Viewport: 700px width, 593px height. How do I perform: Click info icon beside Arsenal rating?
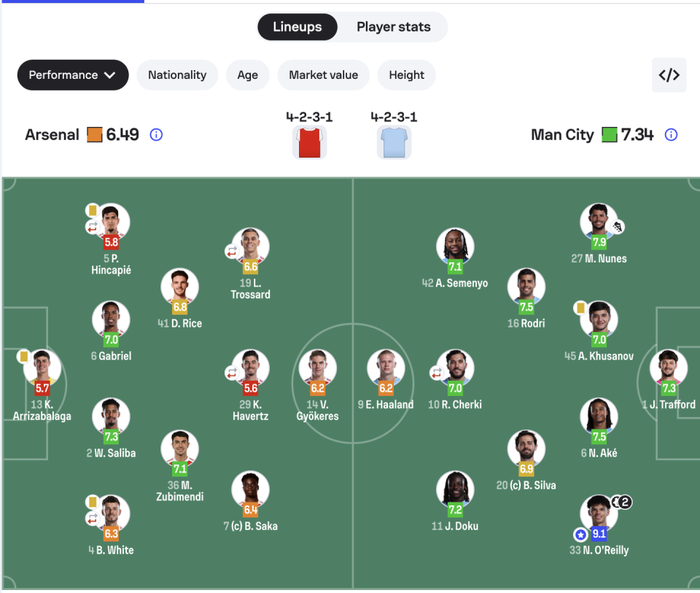pyautogui.click(x=156, y=135)
